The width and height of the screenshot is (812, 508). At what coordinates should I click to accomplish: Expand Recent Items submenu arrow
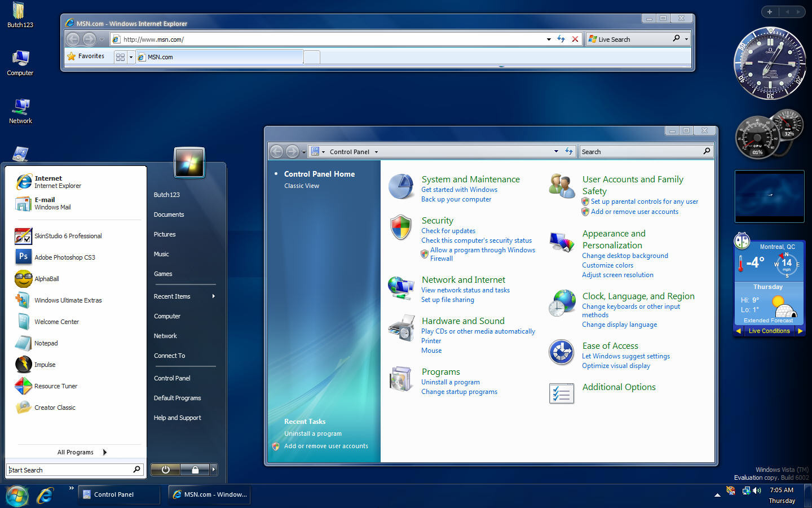214,296
